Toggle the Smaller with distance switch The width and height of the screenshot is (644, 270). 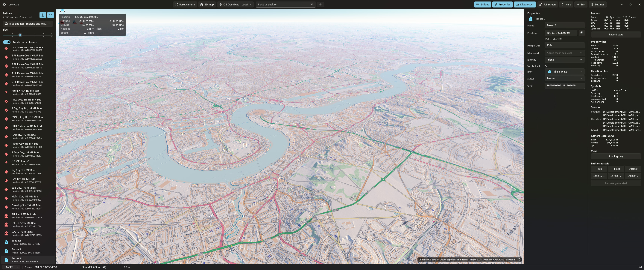pos(7,42)
